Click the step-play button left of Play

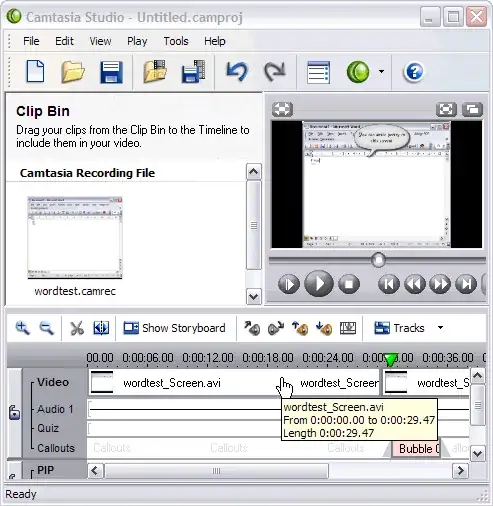pyautogui.click(x=289, y=284)
